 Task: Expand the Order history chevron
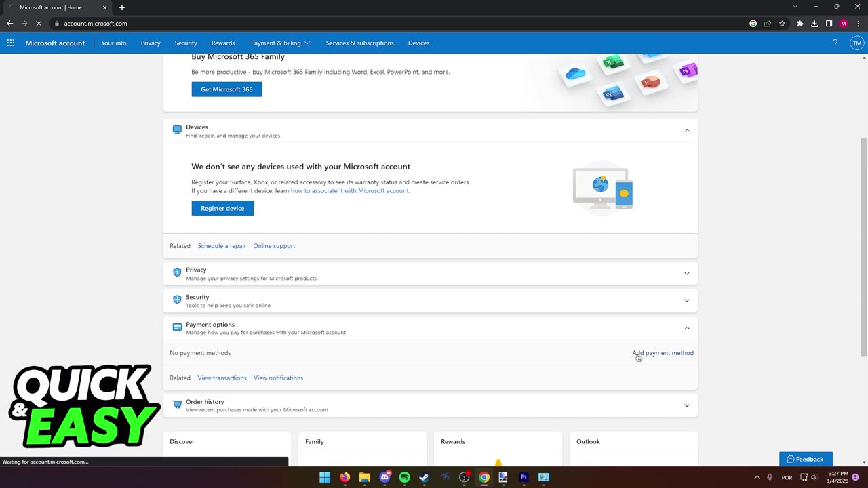[x=687, y=405]
